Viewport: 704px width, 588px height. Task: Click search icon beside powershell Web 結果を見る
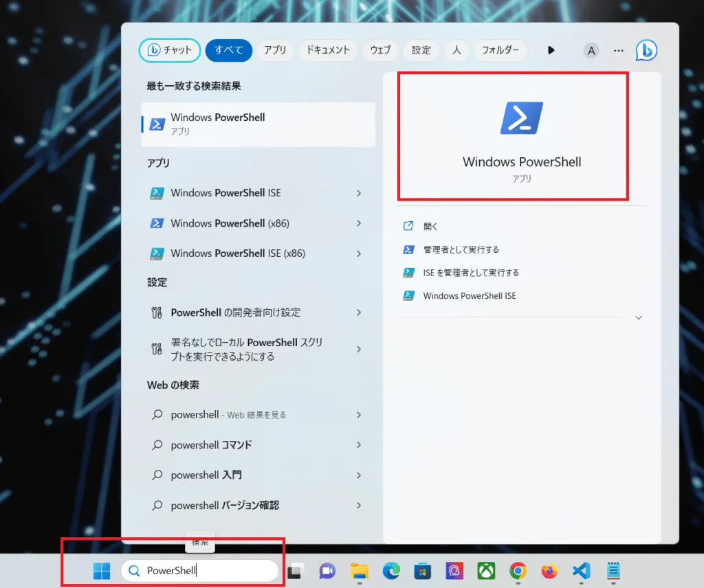157,415
